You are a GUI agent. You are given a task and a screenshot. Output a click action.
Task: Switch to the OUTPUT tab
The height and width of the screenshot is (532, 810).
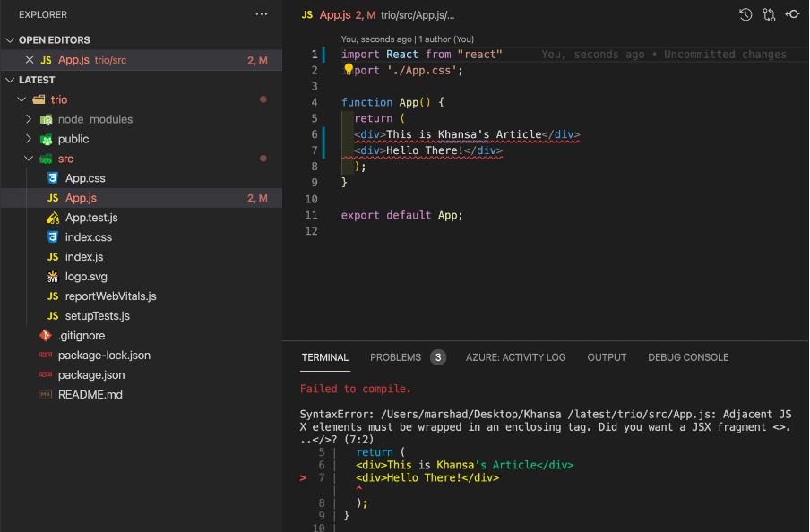[x=607, y=356]
